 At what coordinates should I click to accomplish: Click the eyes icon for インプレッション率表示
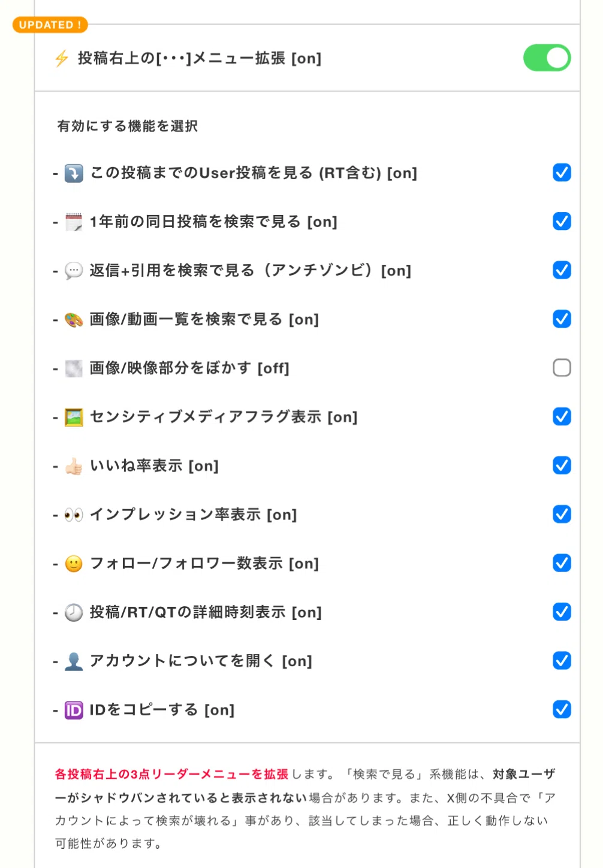74,515
